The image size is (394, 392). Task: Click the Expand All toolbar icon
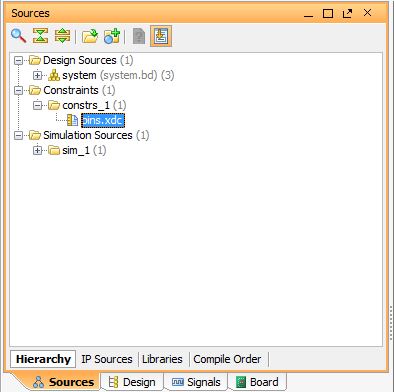pos(62,36)
